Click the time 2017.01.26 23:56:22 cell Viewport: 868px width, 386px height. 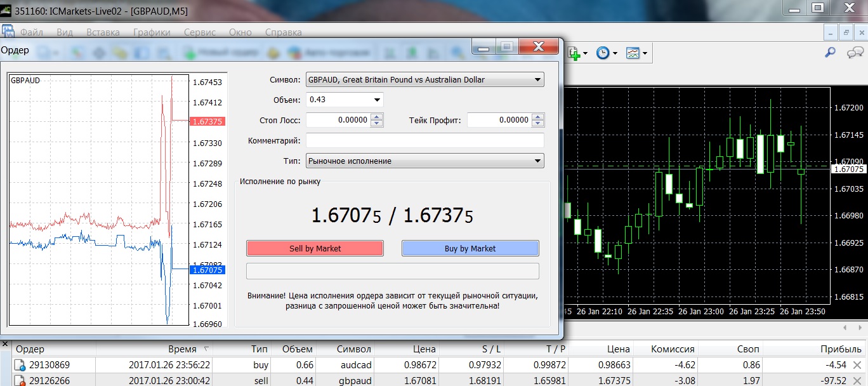(169, 365)
